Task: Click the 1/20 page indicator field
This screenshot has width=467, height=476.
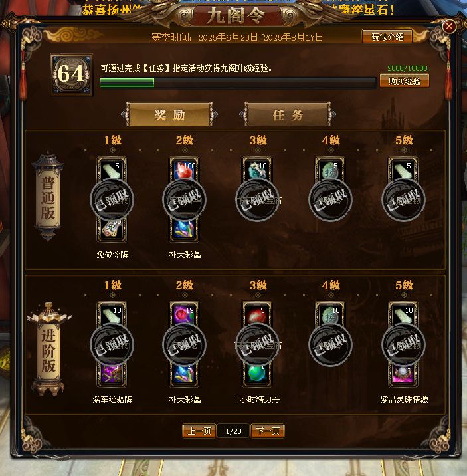Action: [234, 431]
